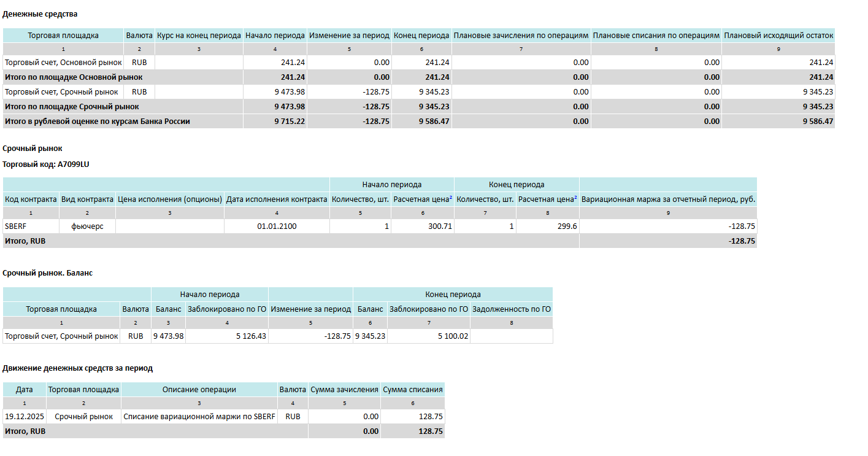Click 'Итого, RUB' below the SBERF row
868x456 pixels.
pos(25,241)
